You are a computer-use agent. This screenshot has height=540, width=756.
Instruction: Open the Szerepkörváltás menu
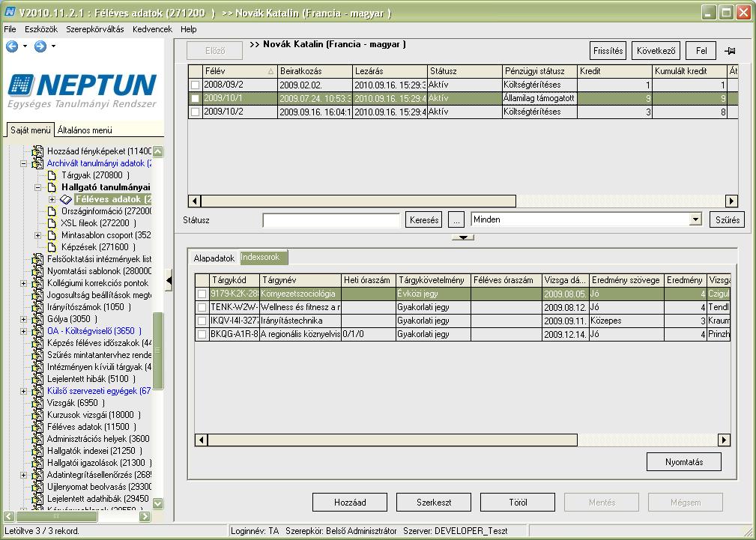coord(95,29)
